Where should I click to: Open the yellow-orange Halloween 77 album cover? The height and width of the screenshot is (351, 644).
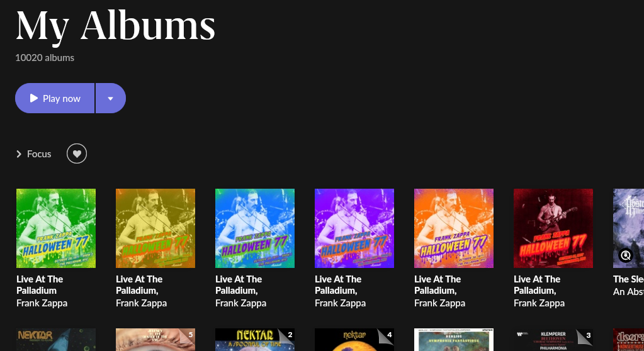tap(155, 228)
